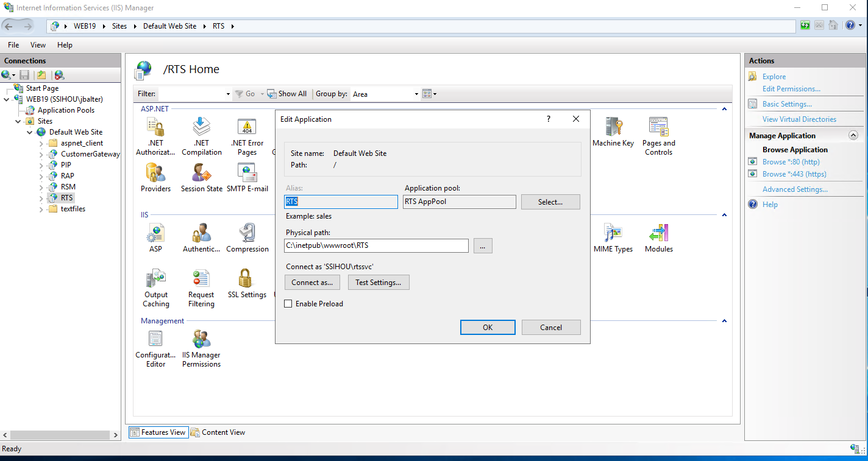868x461 pixels.
Task: Expand the aspnet_client tree node
Action: [x=41, y=143]
